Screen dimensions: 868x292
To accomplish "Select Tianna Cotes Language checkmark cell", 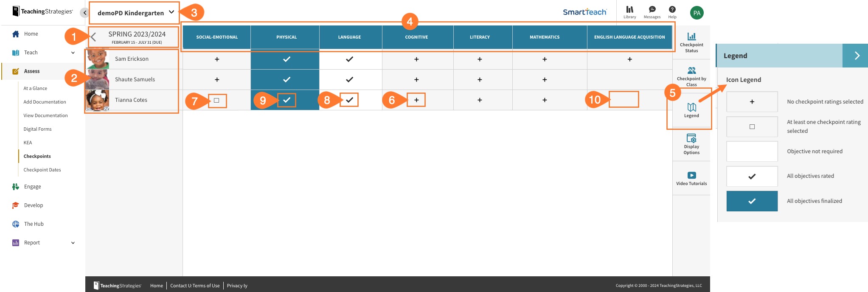I will (349, 100).
